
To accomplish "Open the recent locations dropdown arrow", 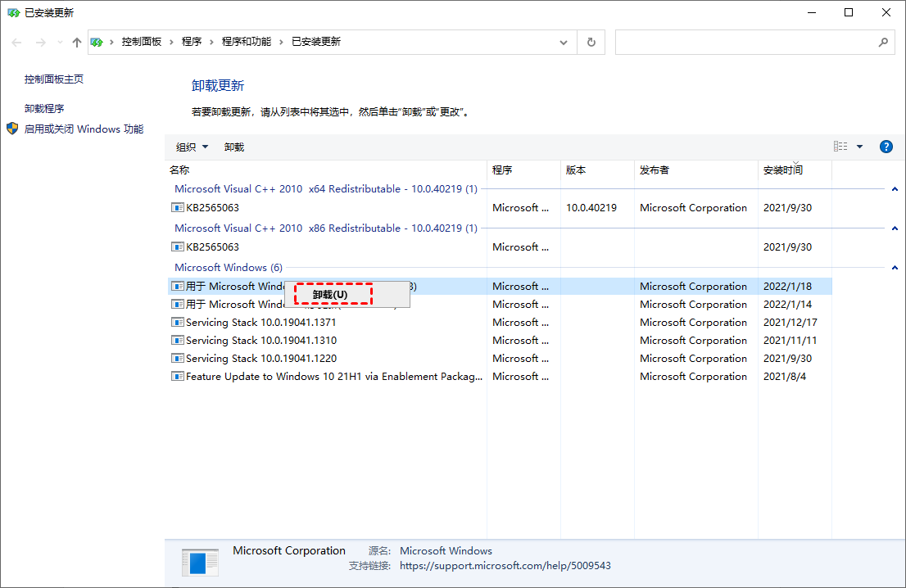I will 60,42.
